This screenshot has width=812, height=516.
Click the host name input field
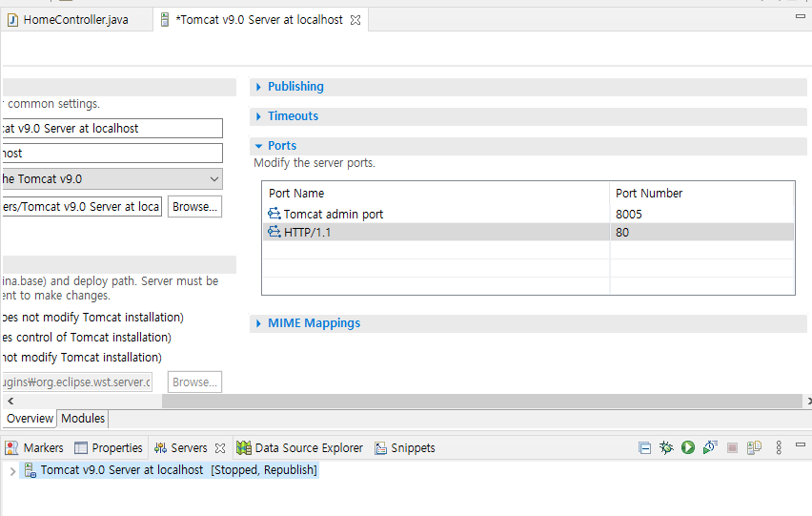tap(112, 154)
